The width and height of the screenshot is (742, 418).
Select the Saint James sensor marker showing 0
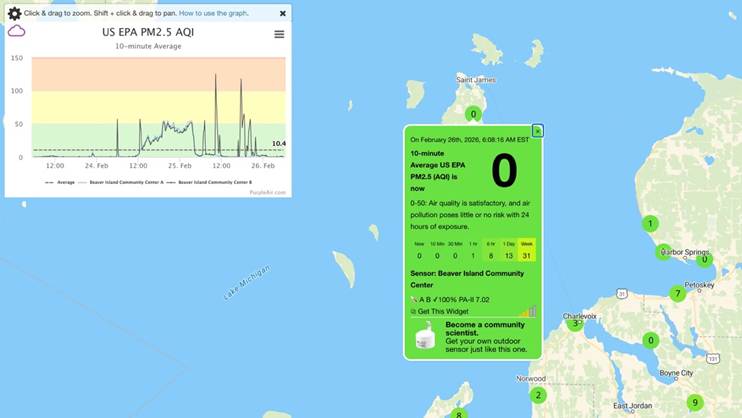point(473,114)
